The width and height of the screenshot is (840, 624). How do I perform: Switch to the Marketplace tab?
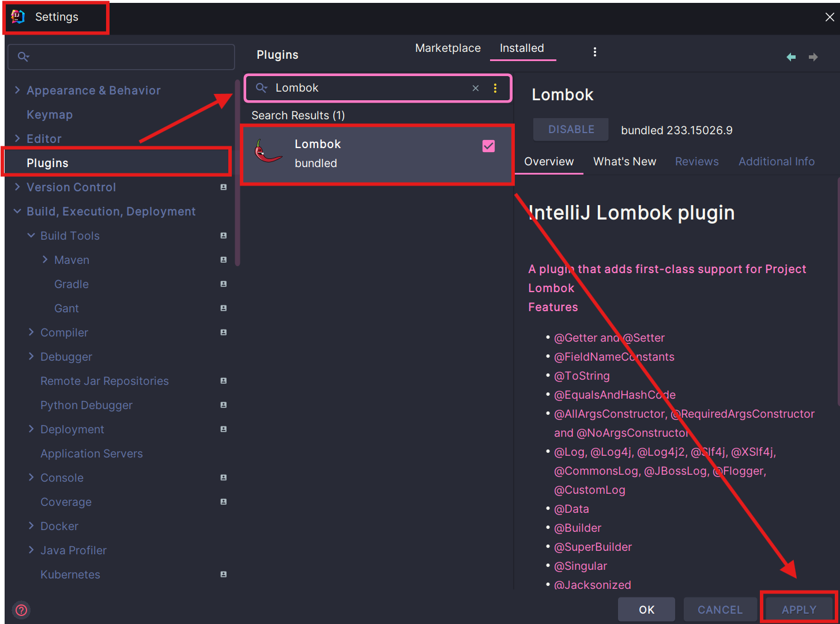(448, 48)
